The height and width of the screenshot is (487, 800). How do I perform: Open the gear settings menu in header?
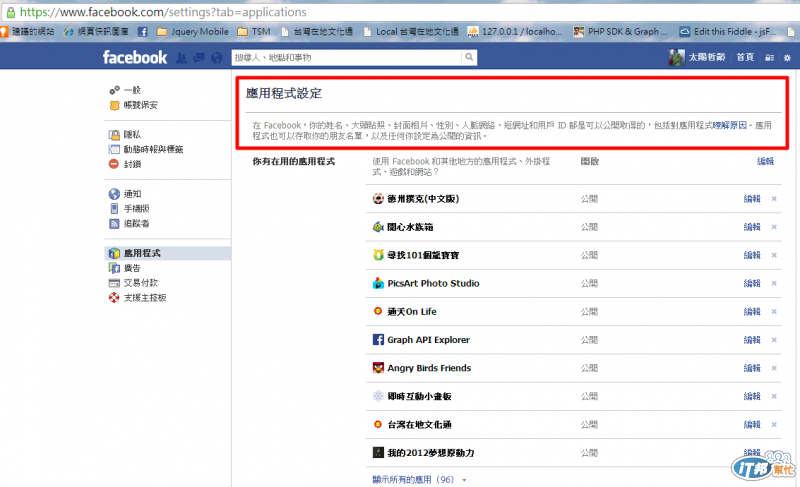787,58
